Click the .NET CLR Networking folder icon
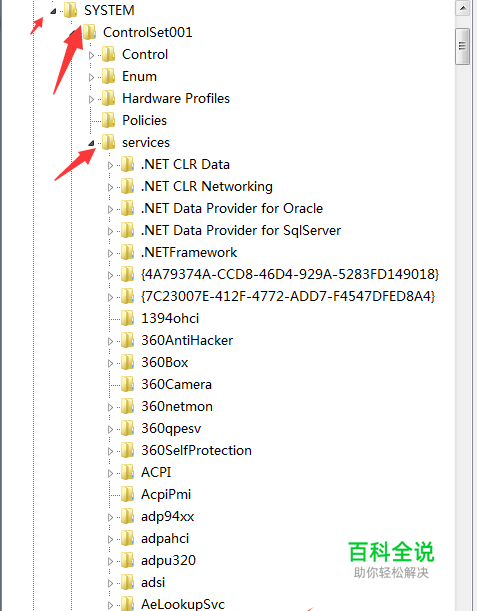 click(x=127, y=186)
